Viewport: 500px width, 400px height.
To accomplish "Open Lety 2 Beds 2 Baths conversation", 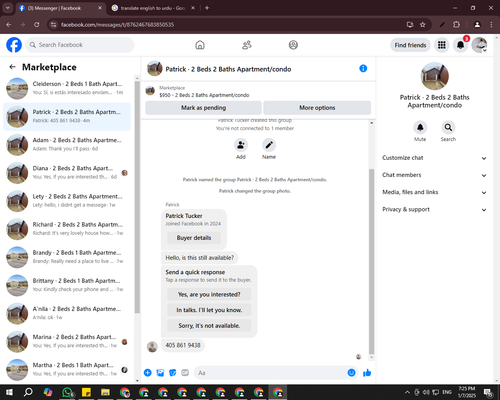I will [67, 201].
